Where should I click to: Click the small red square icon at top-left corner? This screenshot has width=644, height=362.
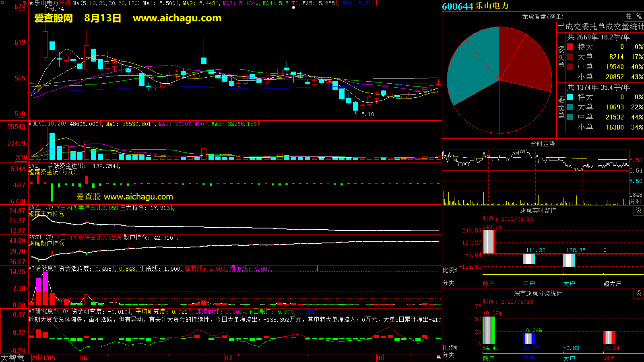[2, 2]
